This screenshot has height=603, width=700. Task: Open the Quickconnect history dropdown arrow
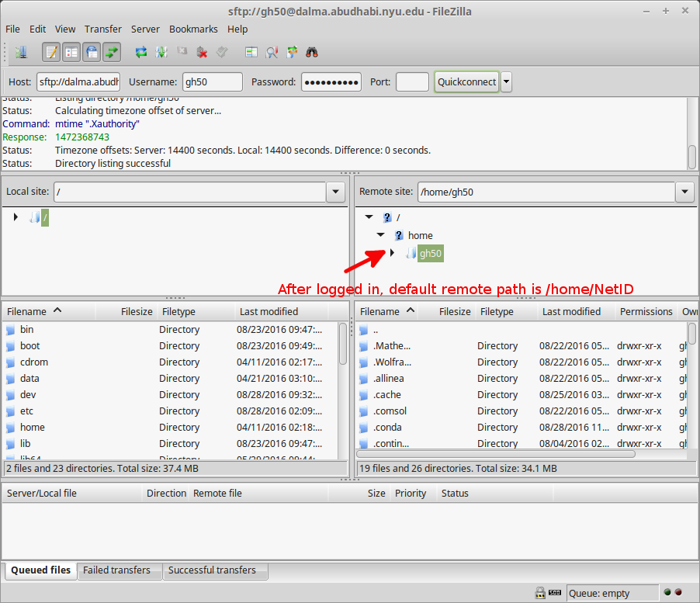[x=506, y=81]
